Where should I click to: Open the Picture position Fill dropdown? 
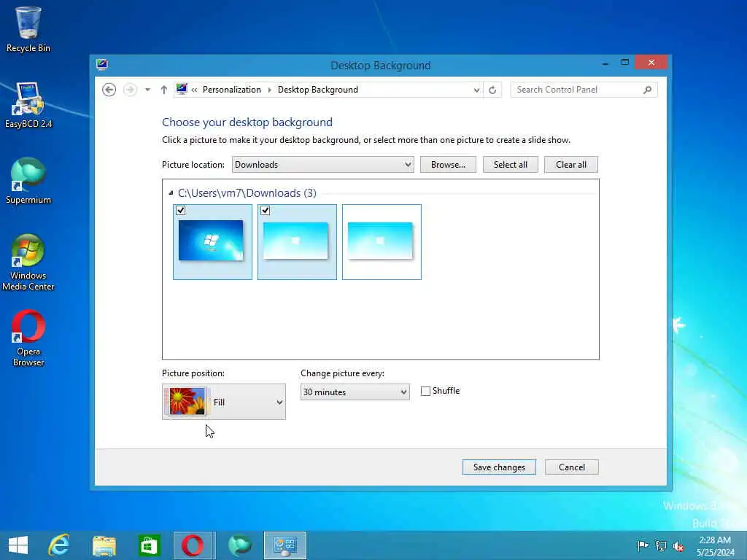pos(224,402)
